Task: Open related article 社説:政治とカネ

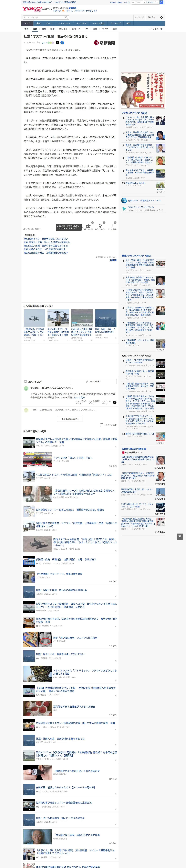Action: tap(46, 239)
